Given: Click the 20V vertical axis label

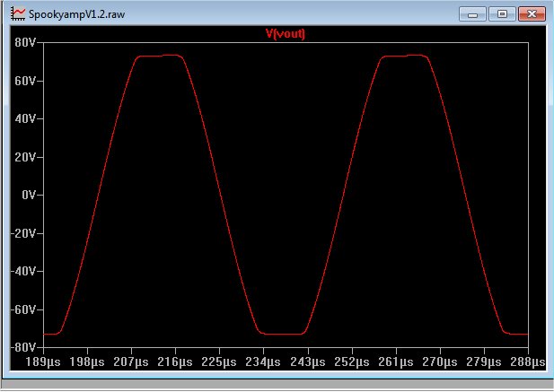Looking at the screenshot, I should (25, 157).
